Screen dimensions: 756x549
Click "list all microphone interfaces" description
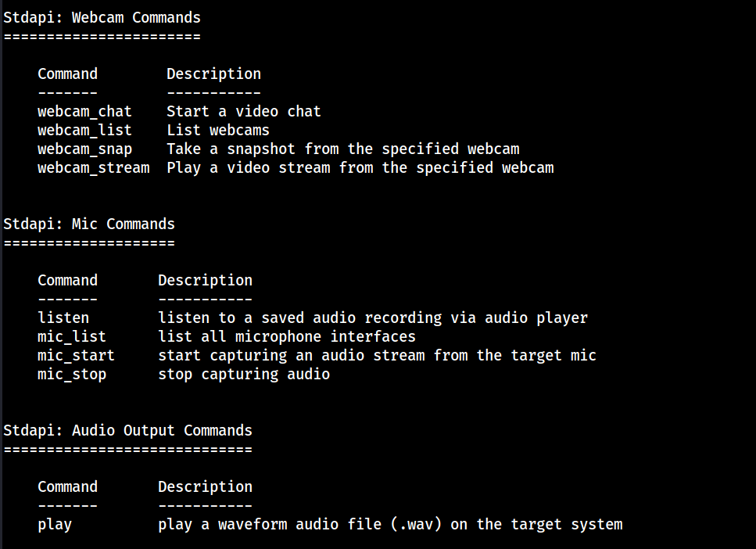click(287, 337)
